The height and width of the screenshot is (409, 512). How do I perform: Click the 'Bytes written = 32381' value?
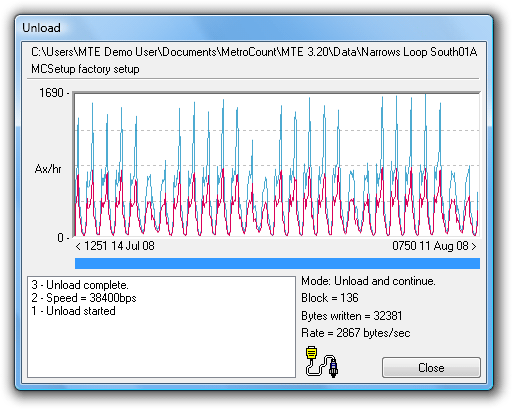coord(352,316)
